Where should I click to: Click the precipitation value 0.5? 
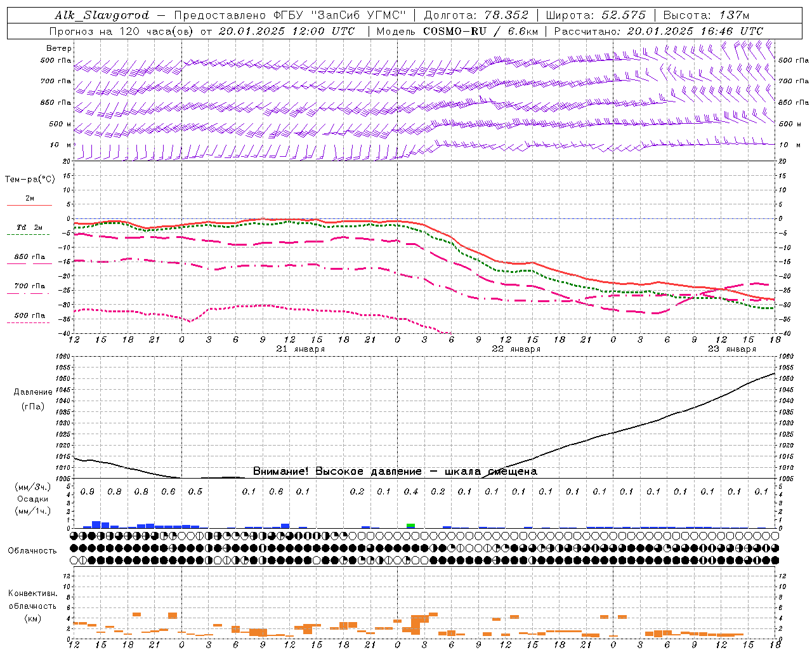pyautogui.click(x=195, y=491)
